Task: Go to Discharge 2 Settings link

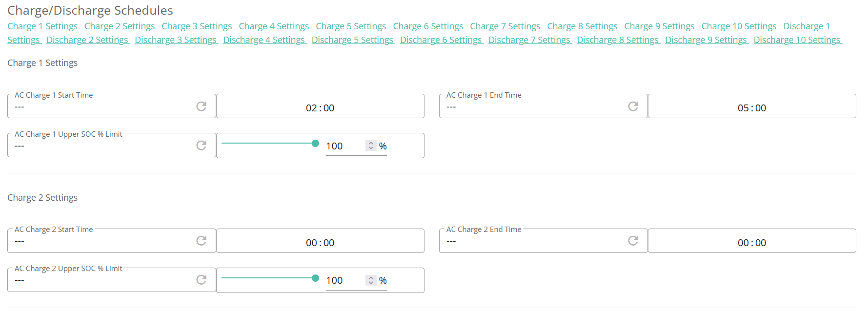Action: (88, 40)
